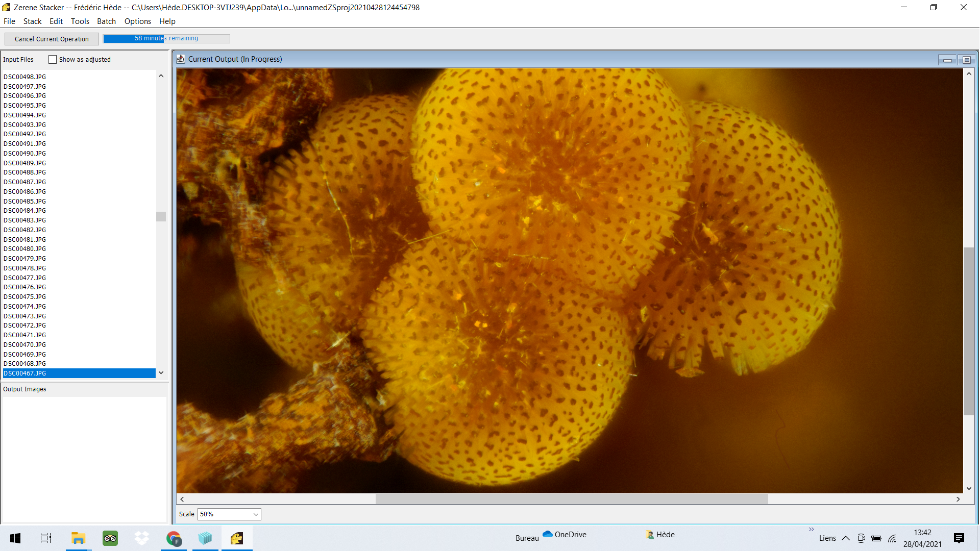Viewport: 980px width, 551px height.
Task: Minimize the Current Output inner window
Action: pyautogui.click(x=947, y=60)
